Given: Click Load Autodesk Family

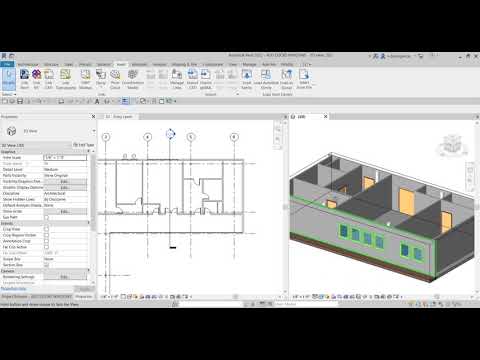Looking at the screenshot, I should coord(266,79).
